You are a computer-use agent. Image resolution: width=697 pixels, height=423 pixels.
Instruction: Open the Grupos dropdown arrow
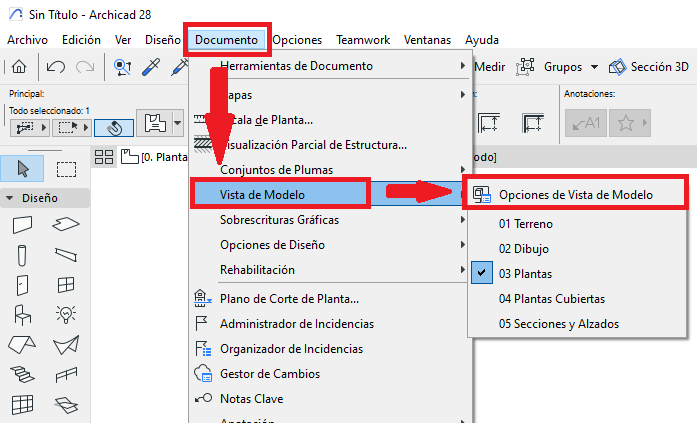[594, 67]
